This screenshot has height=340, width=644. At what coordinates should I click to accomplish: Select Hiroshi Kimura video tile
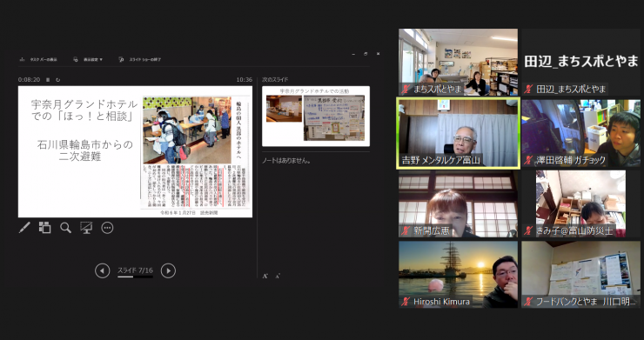458,274
